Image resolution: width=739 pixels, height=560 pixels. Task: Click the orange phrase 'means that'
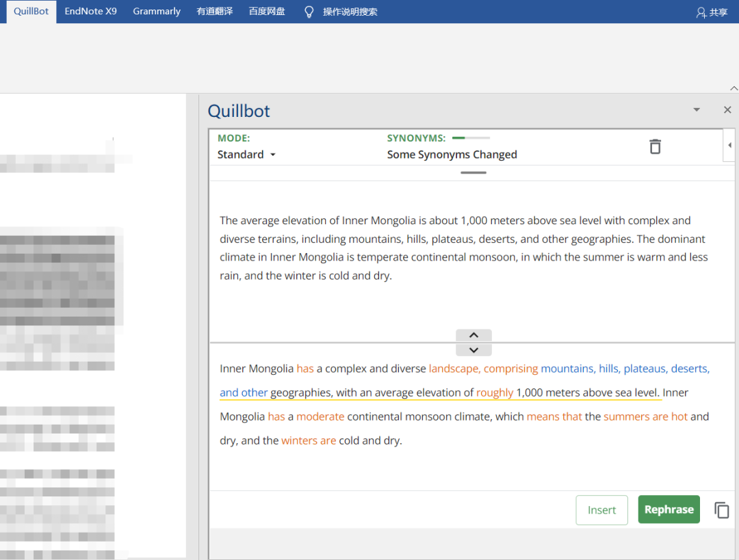[x=554, y=417]
